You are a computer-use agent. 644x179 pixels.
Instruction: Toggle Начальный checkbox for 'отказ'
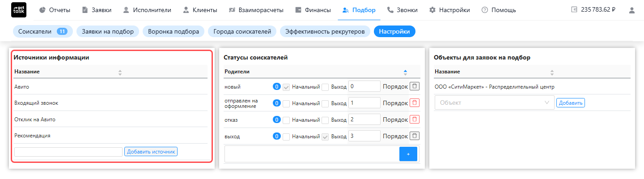point(286,119)
